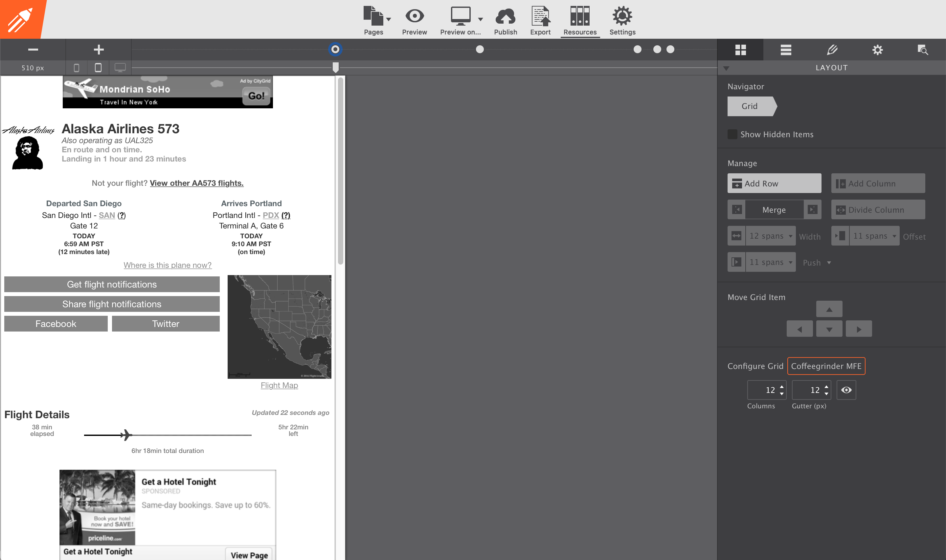Click the active blue breakpoint marker

pos(335,50)
